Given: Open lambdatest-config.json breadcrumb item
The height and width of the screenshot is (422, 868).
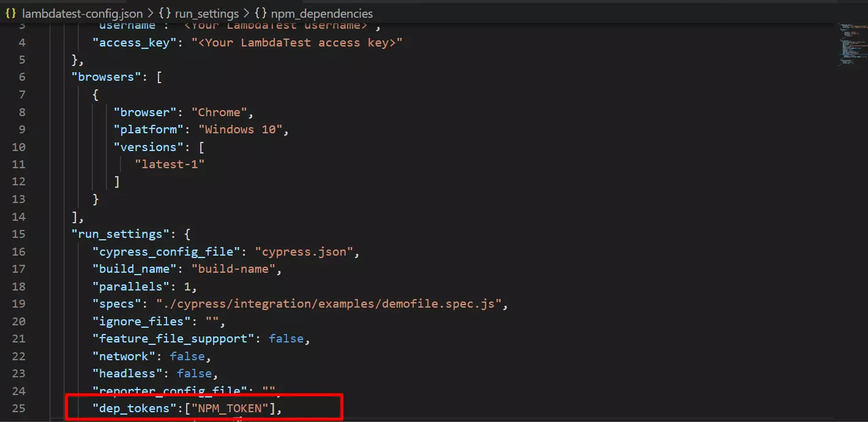Looking at the screenshot, I should click(x=82, y=13).
